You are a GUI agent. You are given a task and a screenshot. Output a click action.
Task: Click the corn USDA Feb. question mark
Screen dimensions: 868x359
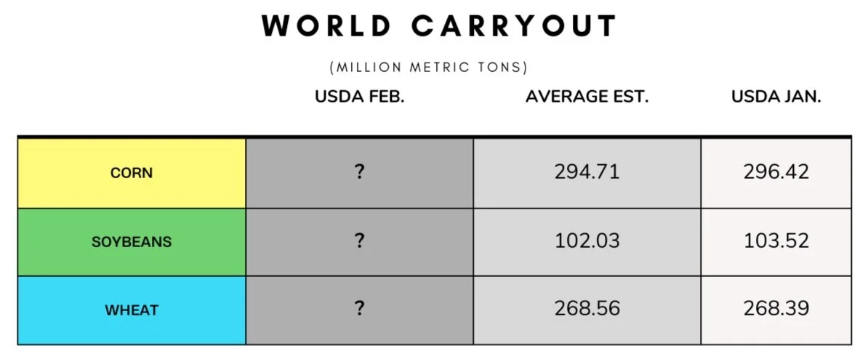pos(360,172)
